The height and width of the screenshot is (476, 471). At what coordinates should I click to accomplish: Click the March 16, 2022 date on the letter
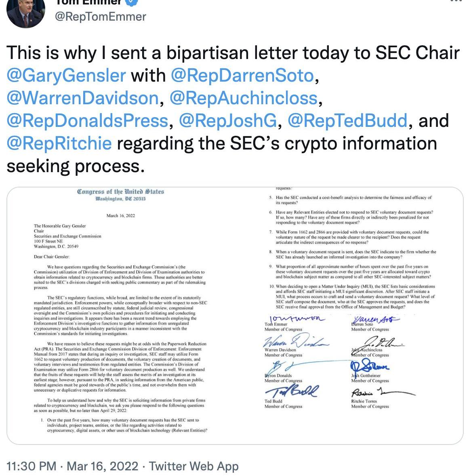tap(120, 216)
